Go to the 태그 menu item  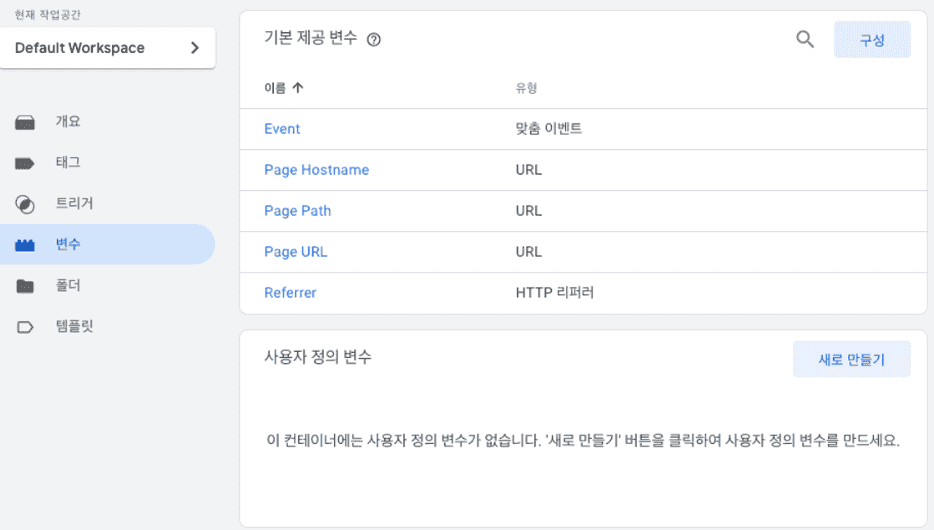click(68, 163)
